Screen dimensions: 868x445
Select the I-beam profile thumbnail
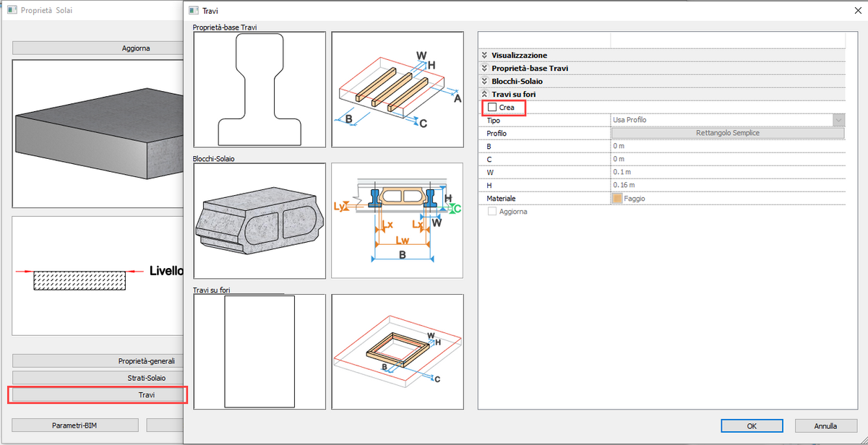[x=259, y=90]
